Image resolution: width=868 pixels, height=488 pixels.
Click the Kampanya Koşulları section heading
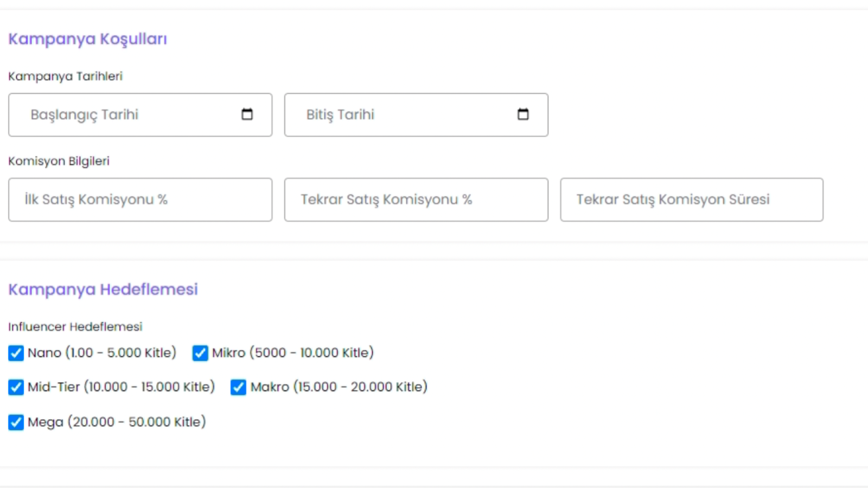pyautogui.click(x=88, y=40)
